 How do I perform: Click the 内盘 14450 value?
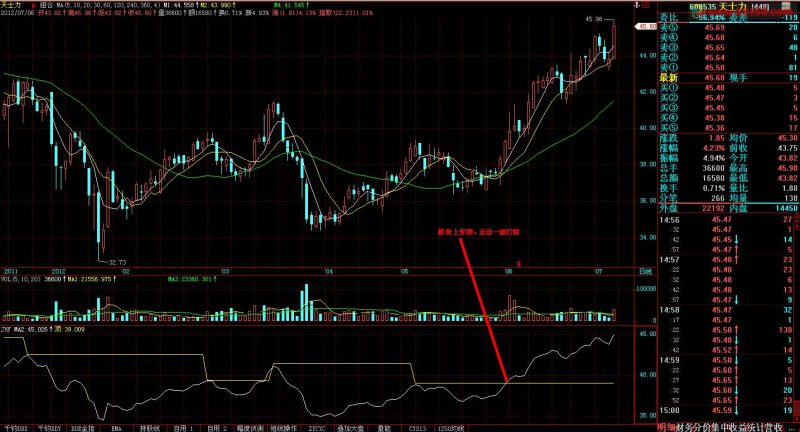point(785,209)
